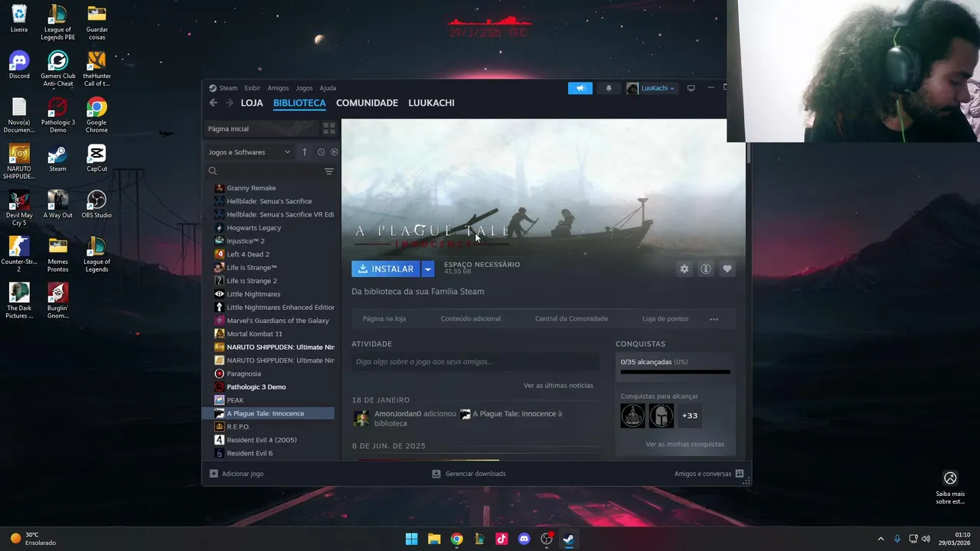The width and height of the screenshot is (980, 551).
Task: Go back with the Steam back arrow
Action: (213, 103)
